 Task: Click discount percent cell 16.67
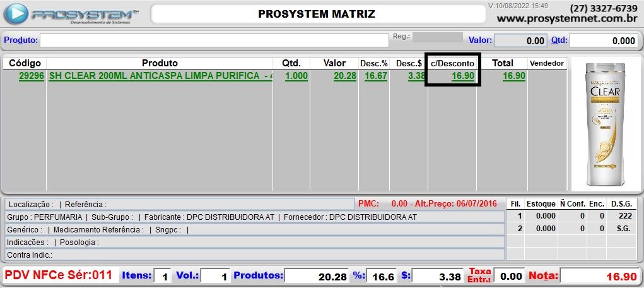(375, 76)
